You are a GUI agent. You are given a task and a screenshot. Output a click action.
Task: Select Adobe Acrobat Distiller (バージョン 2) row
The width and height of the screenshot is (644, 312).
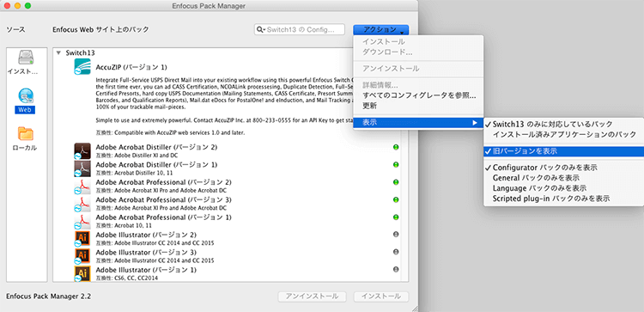tap(228, 151)
